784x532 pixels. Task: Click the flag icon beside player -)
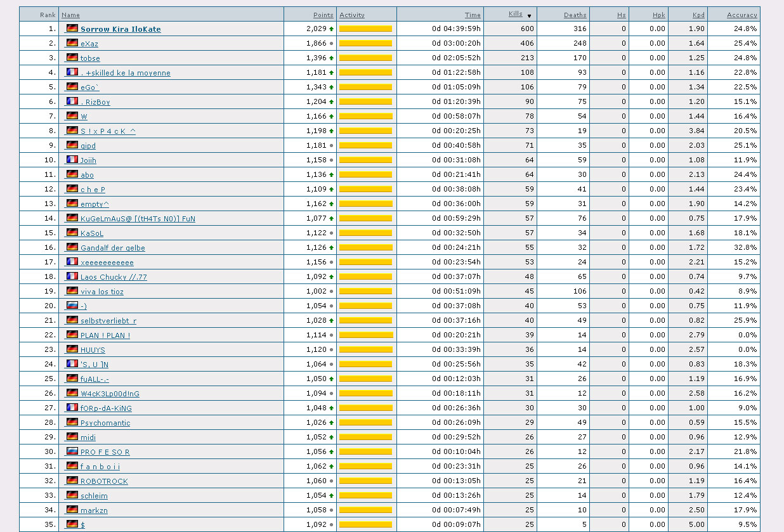72,306
